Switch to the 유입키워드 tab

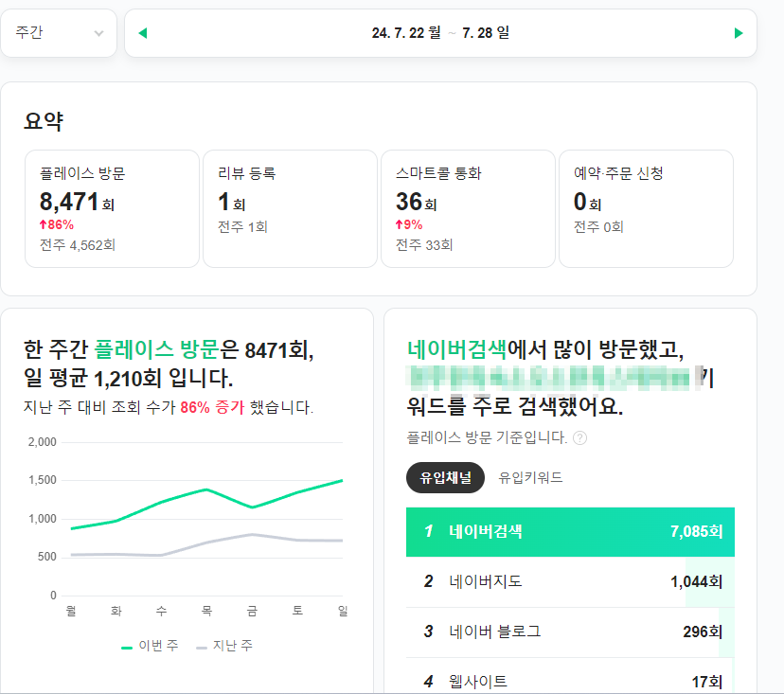530,477
